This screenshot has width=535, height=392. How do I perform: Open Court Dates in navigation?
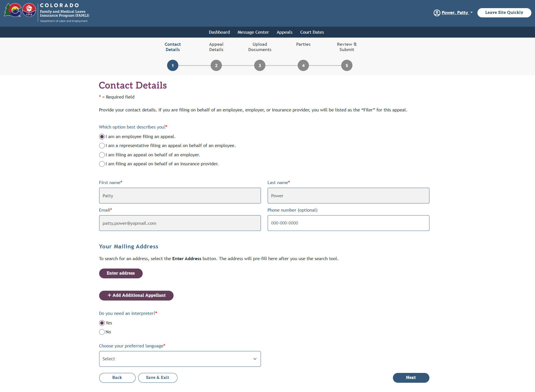(x=312, y=32)
